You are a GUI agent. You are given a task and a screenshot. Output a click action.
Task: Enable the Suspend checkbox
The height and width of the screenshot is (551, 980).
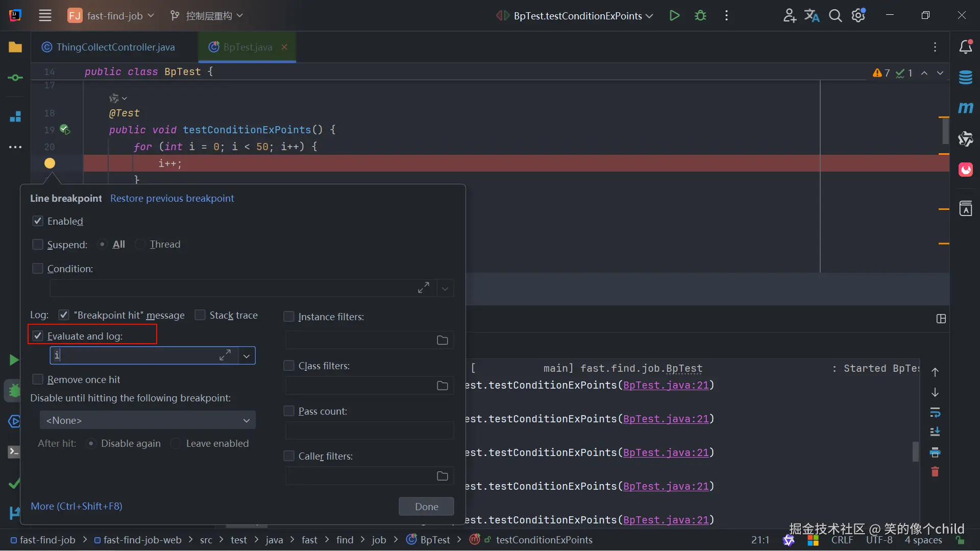click(38, 245)
